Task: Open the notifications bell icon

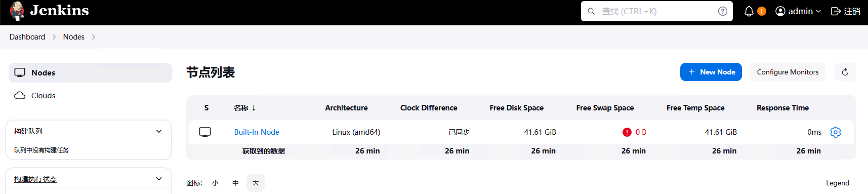Action: (749, 11)
